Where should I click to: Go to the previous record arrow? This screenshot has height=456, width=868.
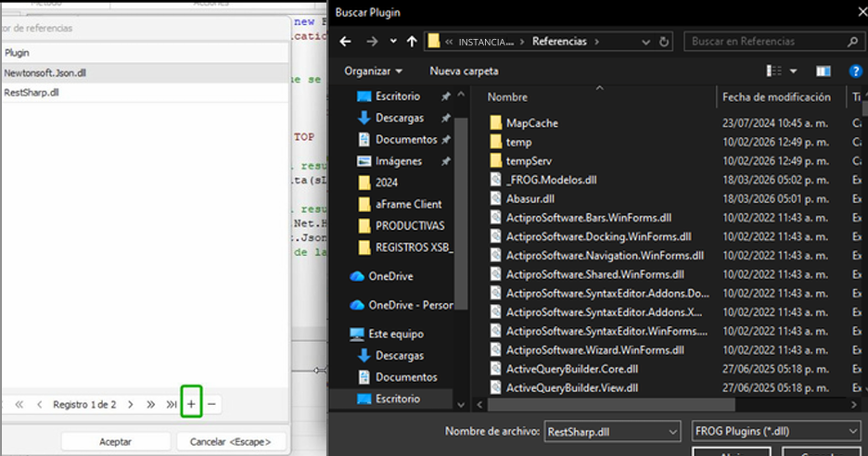[39, 404]
